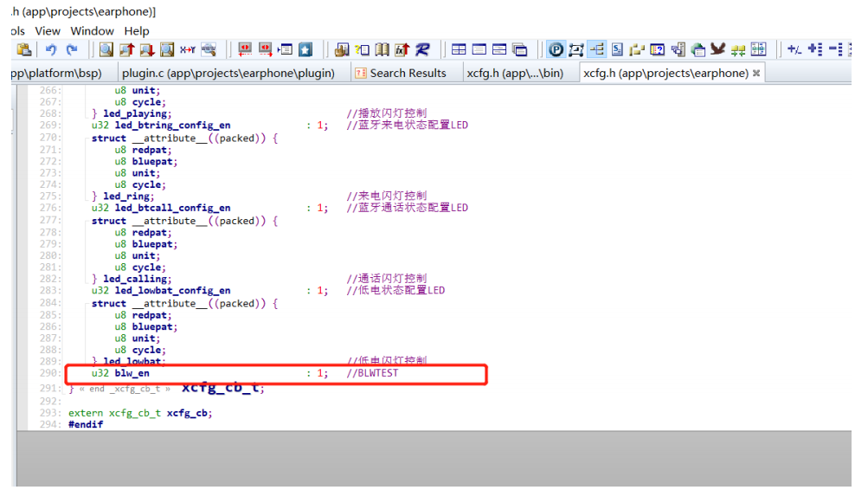Click the blw_en field name
This screenshot has width=868, height=490.
click(x=132, y=373)
